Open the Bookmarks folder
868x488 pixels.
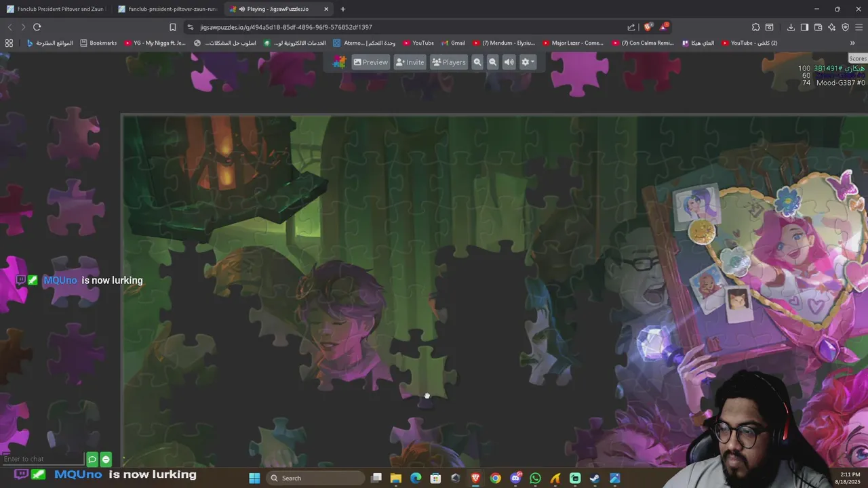coord(98,43)
